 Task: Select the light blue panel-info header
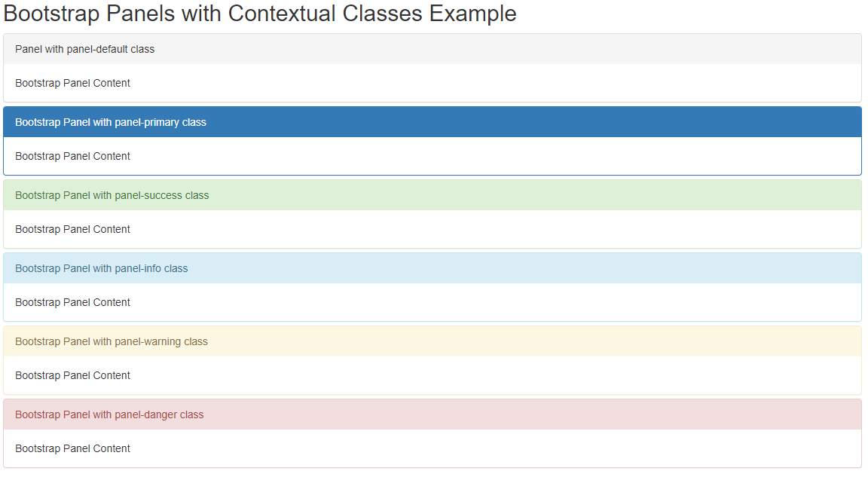click(432, 268)
